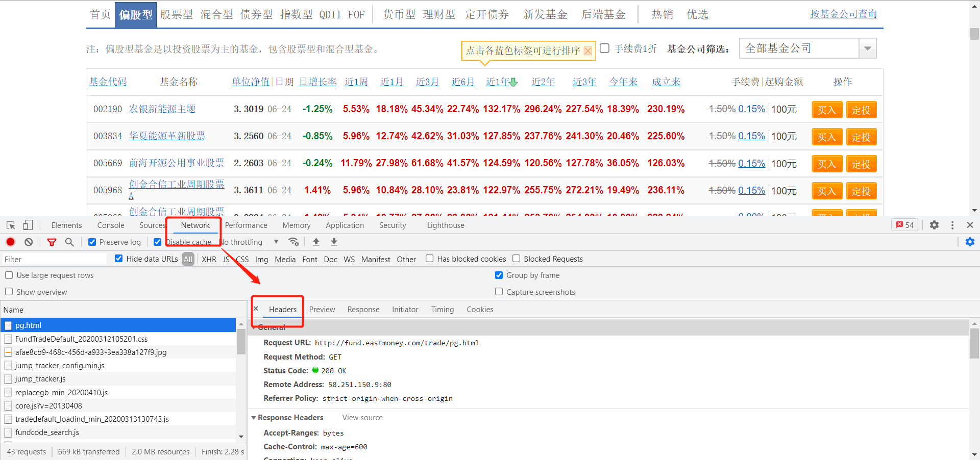
Task: Open network conditions wifi icon
Action: pos(293,242)
